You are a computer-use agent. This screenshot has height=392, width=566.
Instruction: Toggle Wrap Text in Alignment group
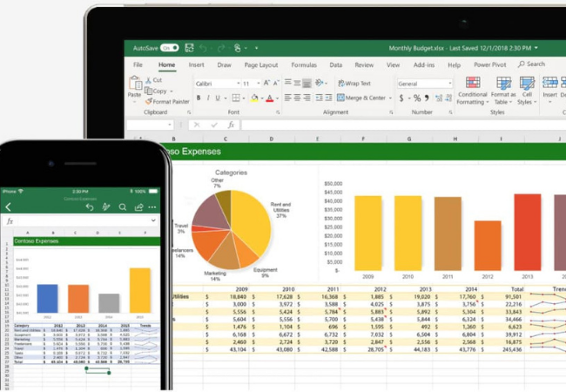354,84
